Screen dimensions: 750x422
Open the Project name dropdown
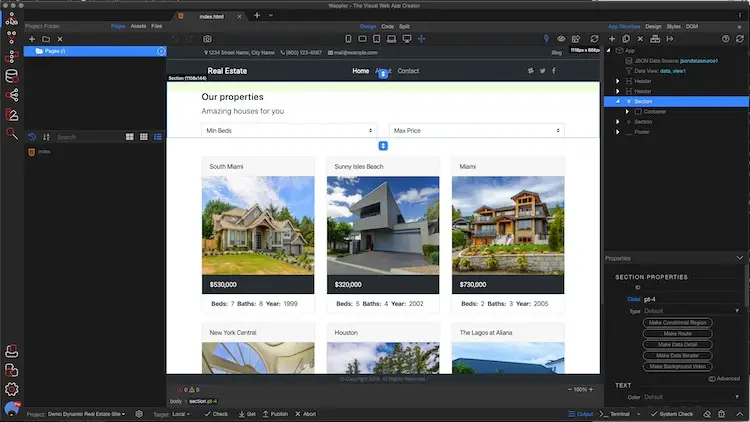[x=86, y=414]
